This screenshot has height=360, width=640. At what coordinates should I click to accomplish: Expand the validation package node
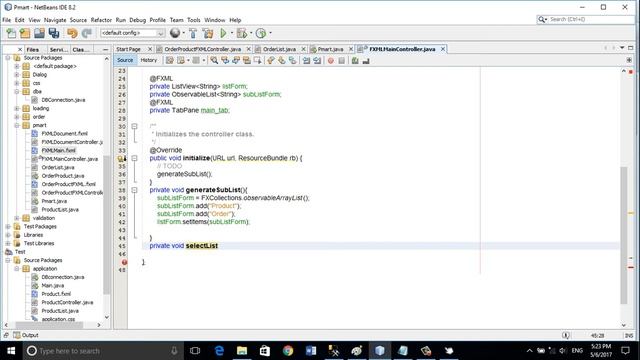[x=17, y=218]
